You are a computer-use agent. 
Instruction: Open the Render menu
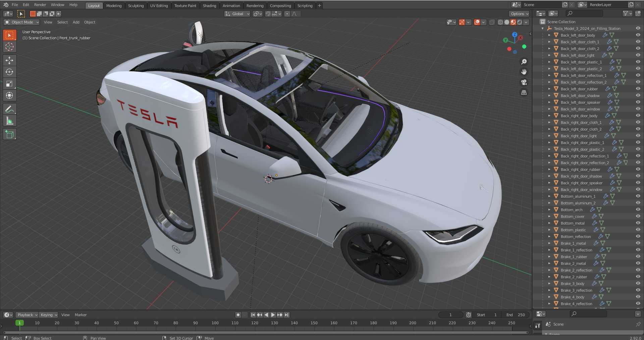40,5
